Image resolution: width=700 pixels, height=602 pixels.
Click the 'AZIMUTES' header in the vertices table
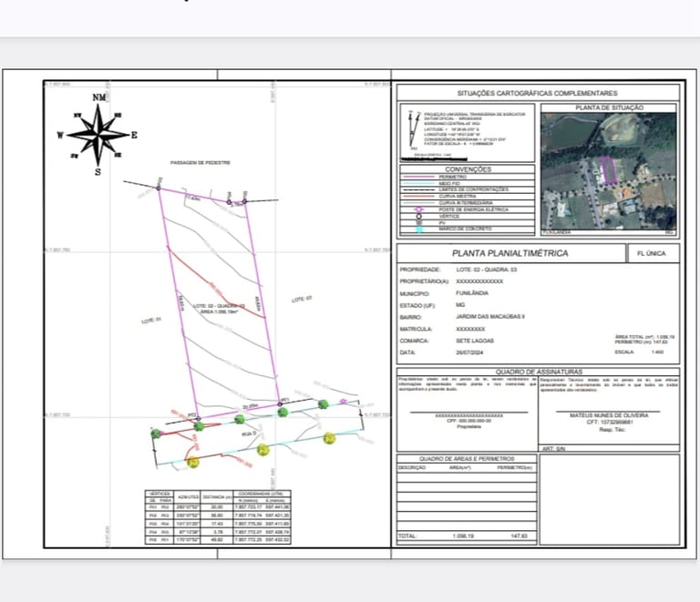coord(188,496)
